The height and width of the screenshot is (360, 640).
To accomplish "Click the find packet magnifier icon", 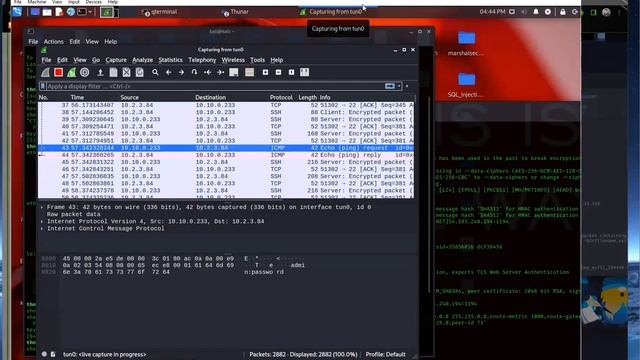I will [155, 72].
